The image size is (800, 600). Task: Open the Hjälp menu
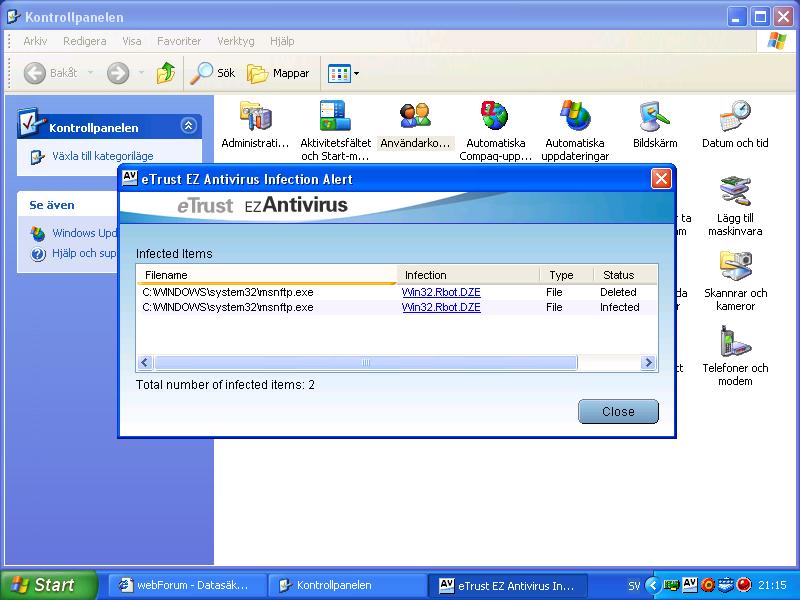[282, 41]
